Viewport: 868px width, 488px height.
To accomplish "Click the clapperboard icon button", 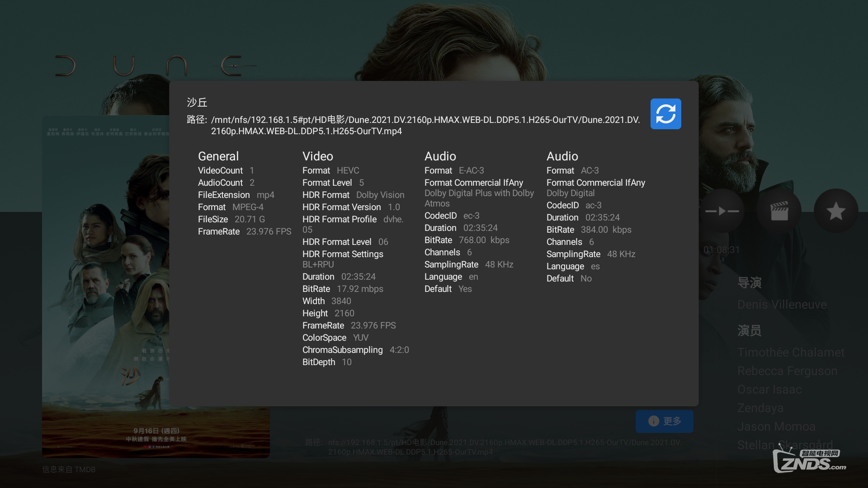I will 779,211.
